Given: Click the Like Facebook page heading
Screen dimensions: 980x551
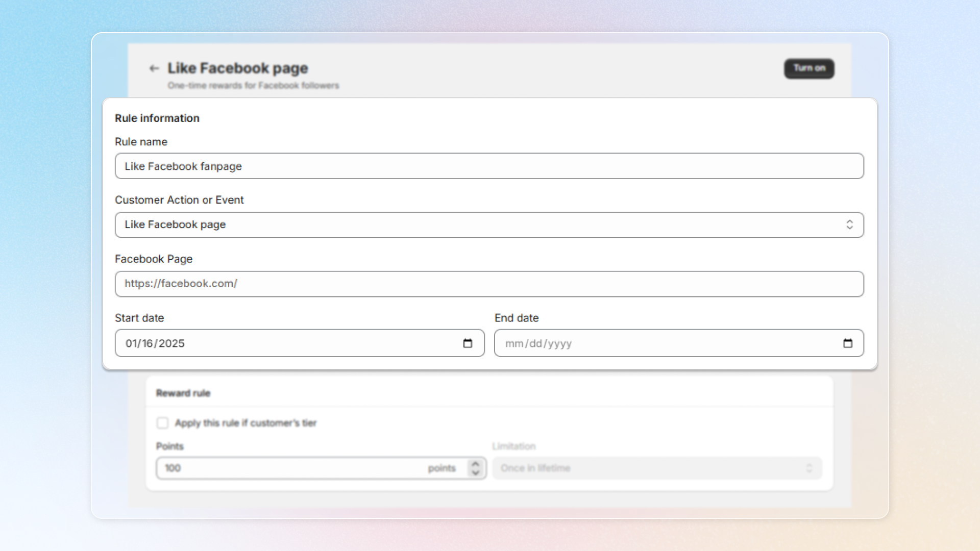Looking at the screenshot, I should 238,68.
